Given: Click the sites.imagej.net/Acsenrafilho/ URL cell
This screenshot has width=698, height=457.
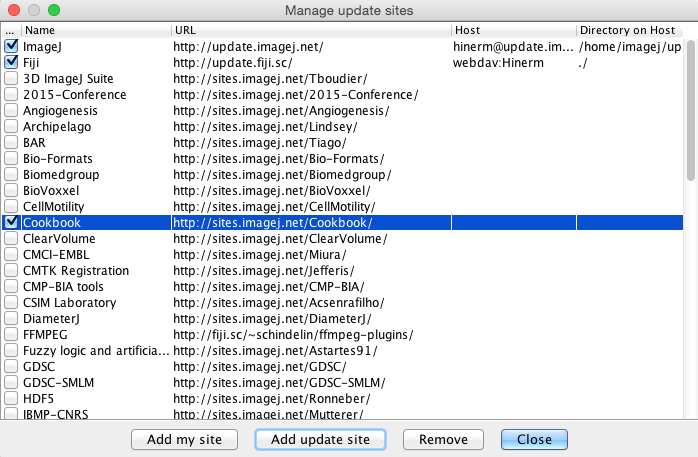Looking at the screenshot, I should [x=312, y=303].
